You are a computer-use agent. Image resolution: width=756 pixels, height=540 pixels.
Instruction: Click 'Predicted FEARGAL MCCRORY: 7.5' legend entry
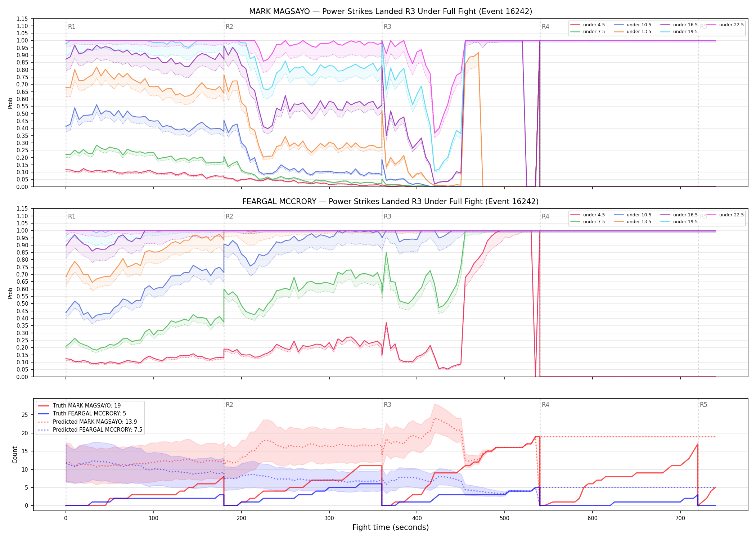tap(90, 430)
